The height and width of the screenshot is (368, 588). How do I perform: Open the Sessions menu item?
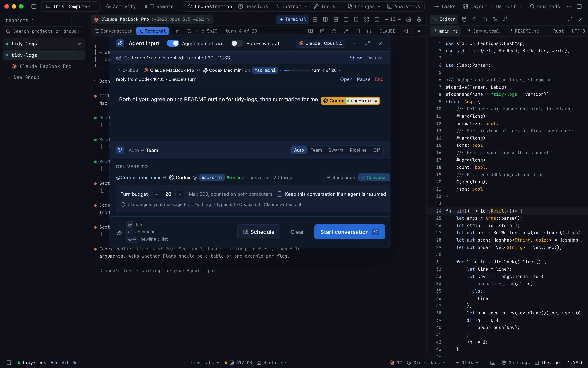(x=253, y=6)
